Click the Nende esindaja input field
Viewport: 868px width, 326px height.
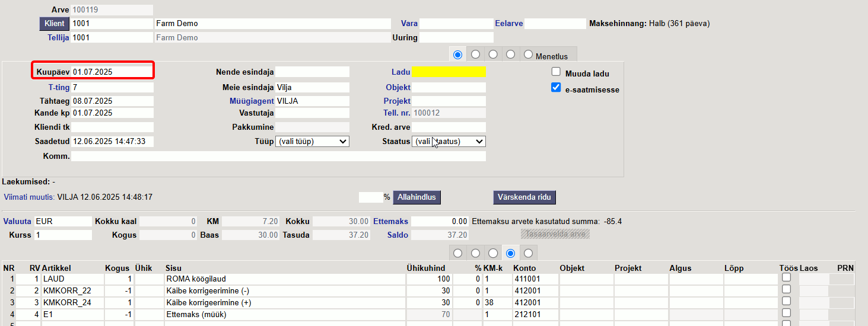pos(312,72)
